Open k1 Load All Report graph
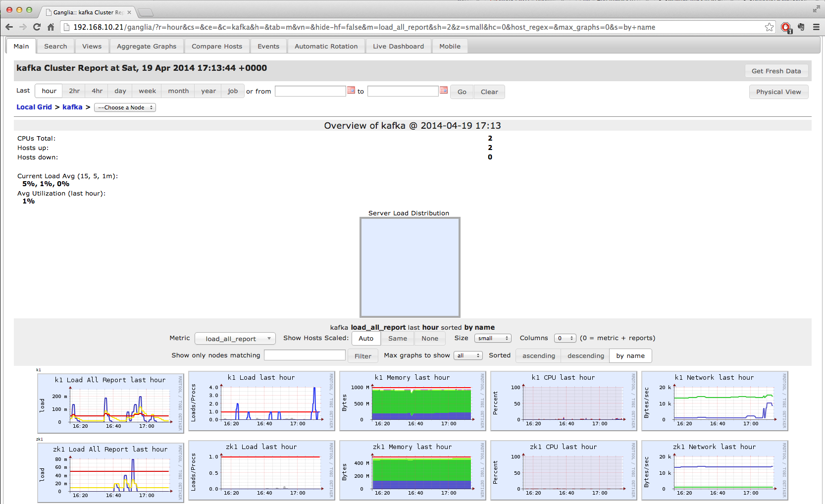825x504 pixels. pyautogui.click(x=111, y=403)
